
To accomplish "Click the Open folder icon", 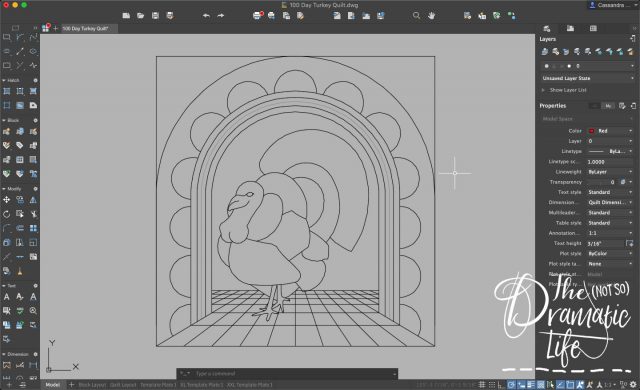I will point(140,16).
